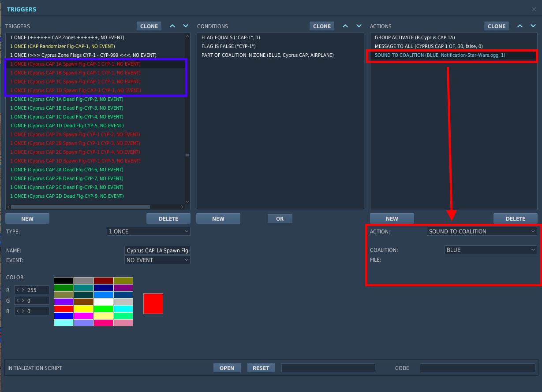Decrease the G color value stepper

(x=18, y=300)
